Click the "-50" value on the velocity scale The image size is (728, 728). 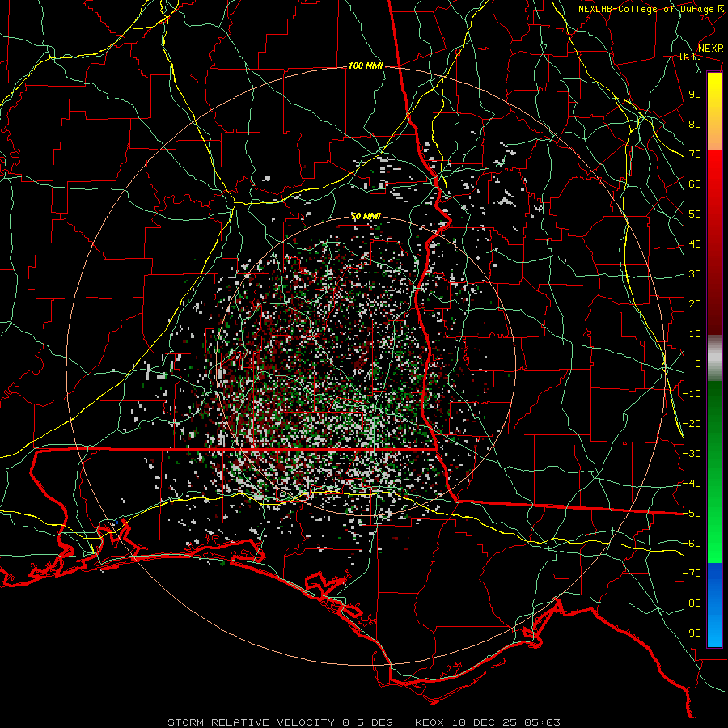click(x=692, y=514)
